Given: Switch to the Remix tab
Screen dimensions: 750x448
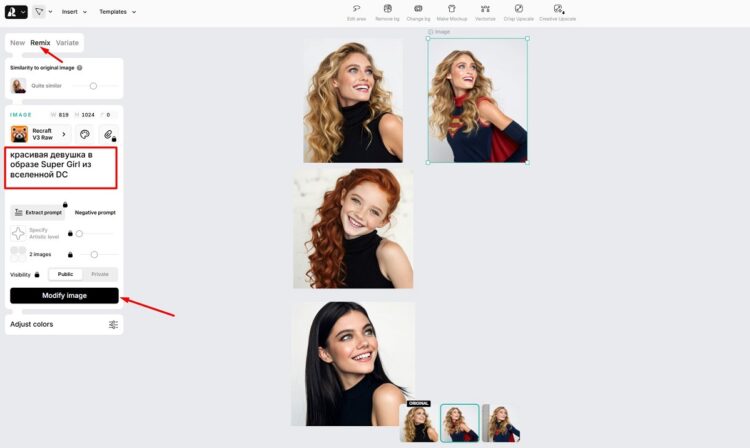Looking at the screenshot, I should [x=40, y=43].
